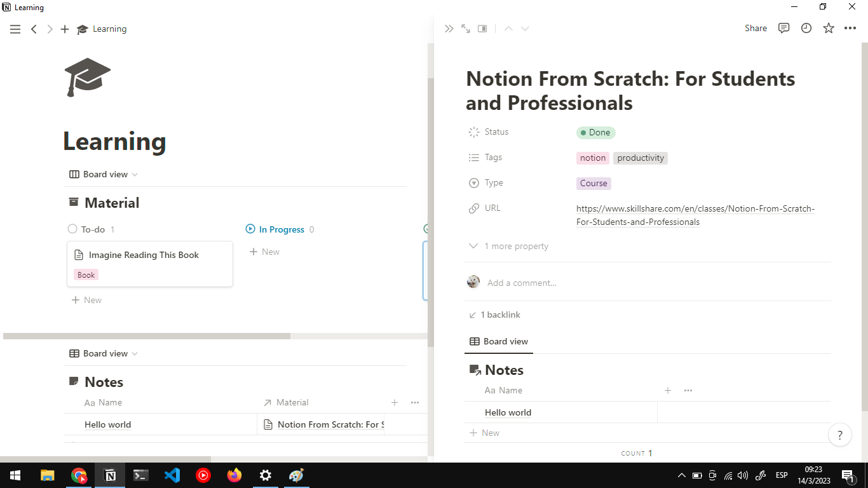The width and height of the screenshot is (868, 488).
Task: Click the Book tag on the card
Action: (x=86, y=275)
